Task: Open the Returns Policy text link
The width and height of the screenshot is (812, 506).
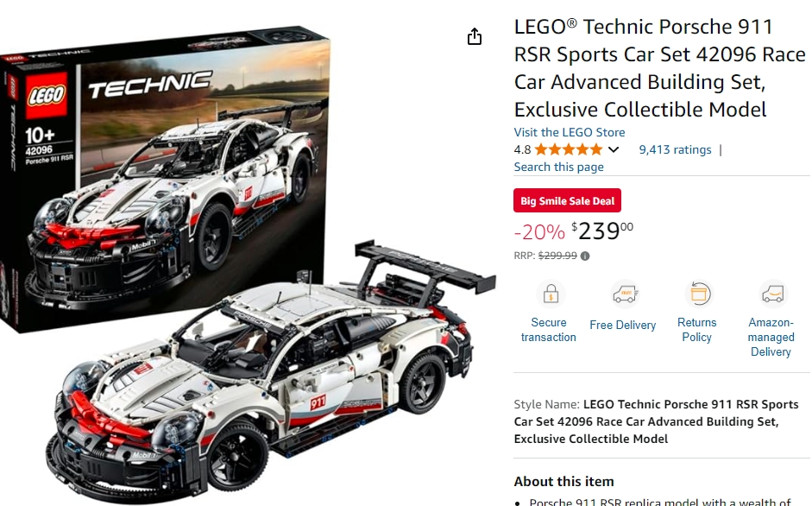Action: [x=696, y=330]
